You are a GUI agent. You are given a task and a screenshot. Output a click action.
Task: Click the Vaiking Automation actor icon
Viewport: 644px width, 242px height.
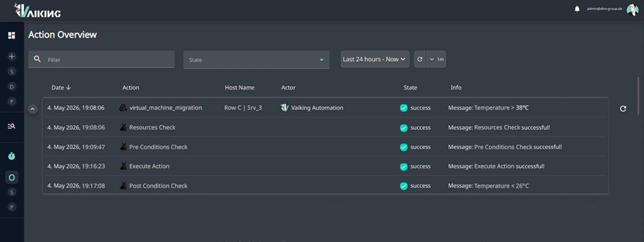285,108
